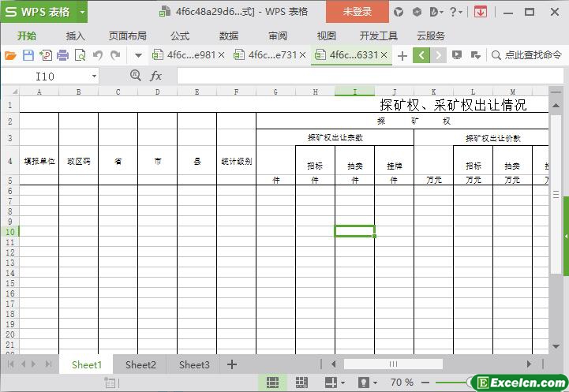Print the spreadsheet with the printer icon

click(x=63, y=55)
